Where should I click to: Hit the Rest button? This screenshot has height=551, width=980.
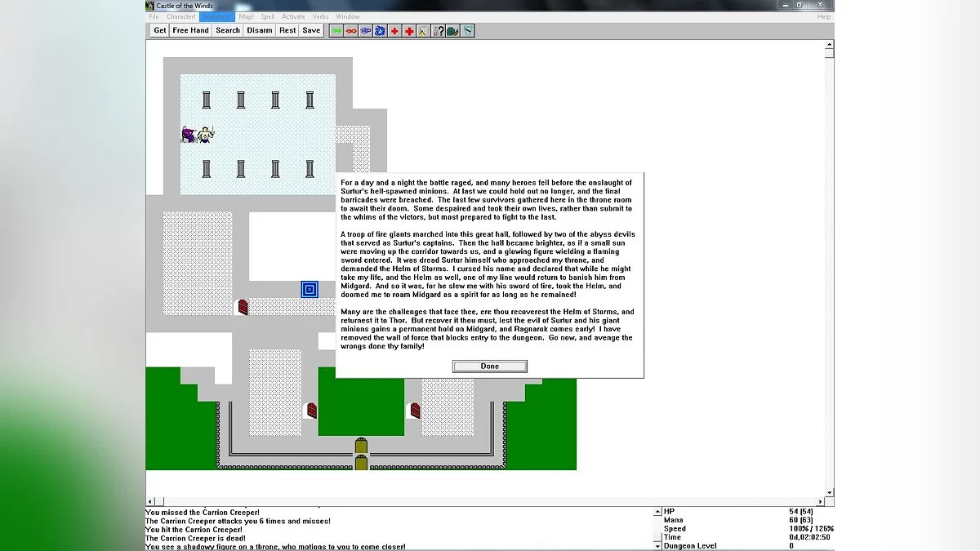coord(287,30)
